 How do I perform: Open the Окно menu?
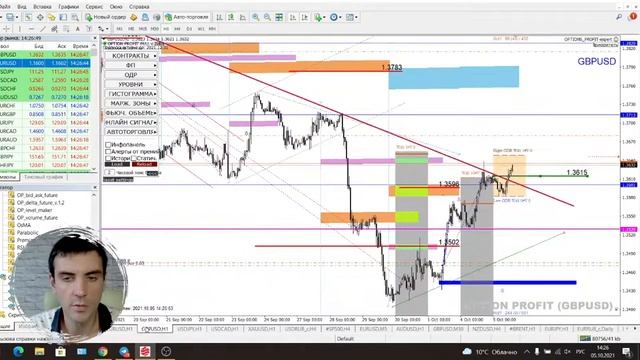point(116,7)
